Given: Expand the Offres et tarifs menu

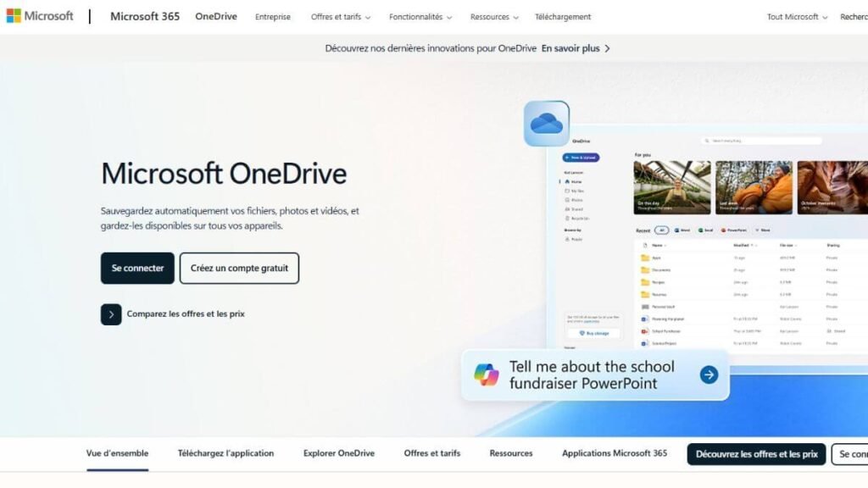Looking at the screenshot, I should (x=340, y=17).
